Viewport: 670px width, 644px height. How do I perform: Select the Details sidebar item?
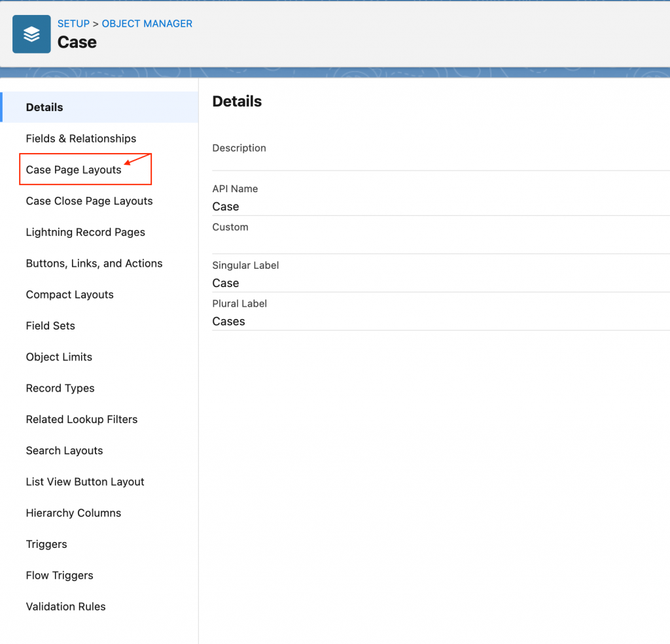pos(44,107)
